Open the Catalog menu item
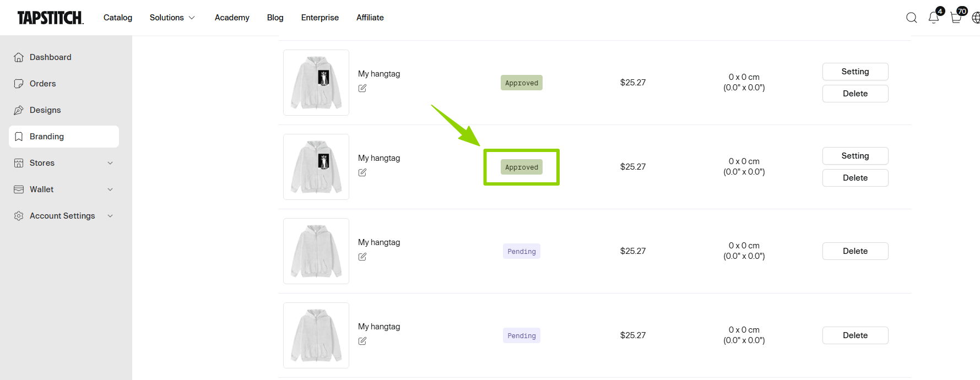Screen dimensions: 980x380 click(118, 18)
